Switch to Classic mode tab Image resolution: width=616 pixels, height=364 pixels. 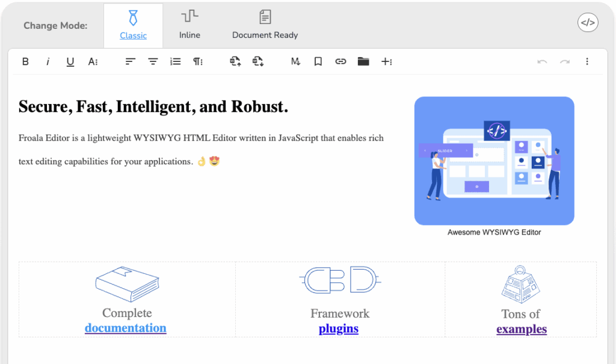[x=133, y=25]
